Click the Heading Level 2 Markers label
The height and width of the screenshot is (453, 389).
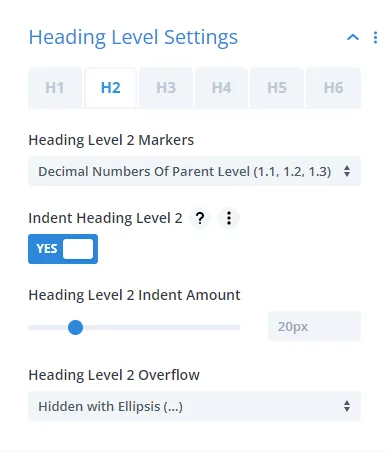(x=111, y=140)
